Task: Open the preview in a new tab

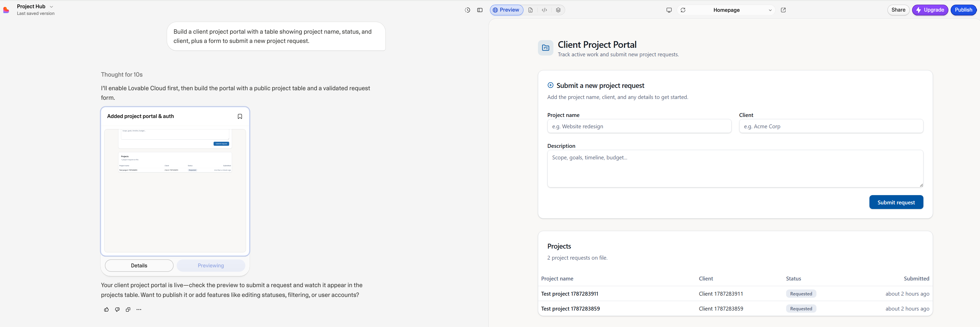Action: point(783,10)
